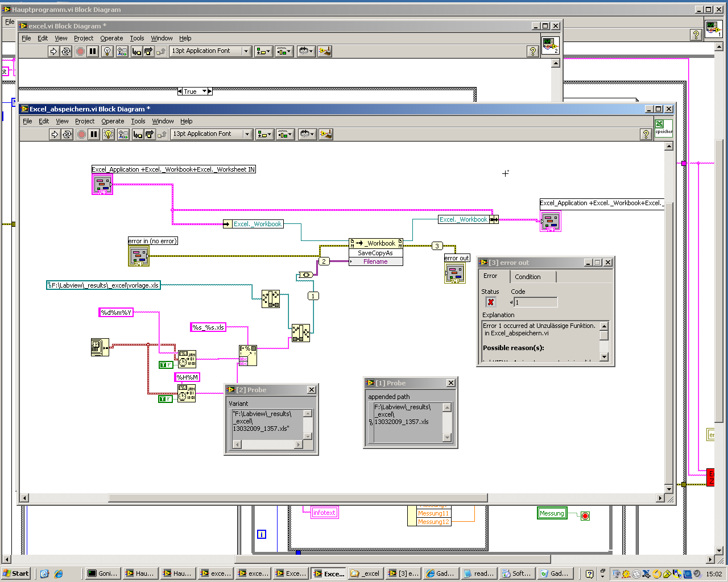Screen dimensions: 728x582
Task: Click Run Continuously in Excel_abspeichern toolbar
Action: [x=67, y=134]
